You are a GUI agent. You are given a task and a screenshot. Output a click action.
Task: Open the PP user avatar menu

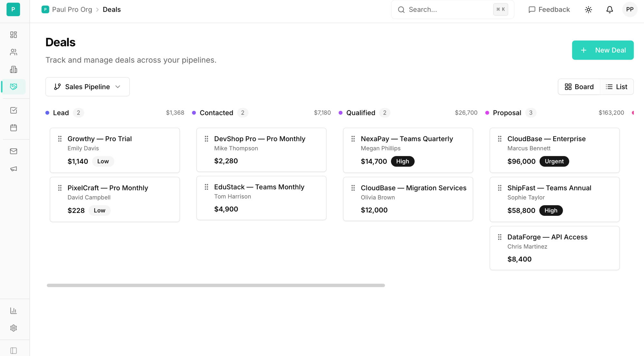click(630, 10)
